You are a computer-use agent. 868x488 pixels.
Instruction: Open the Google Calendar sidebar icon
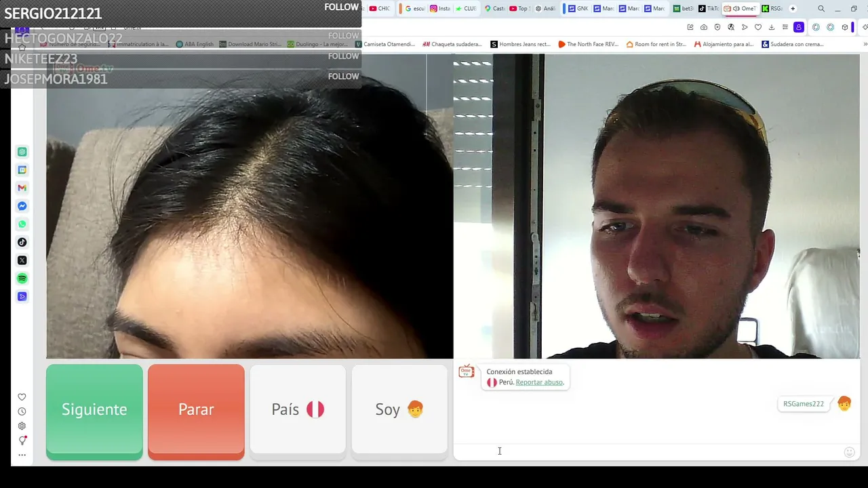22,170
